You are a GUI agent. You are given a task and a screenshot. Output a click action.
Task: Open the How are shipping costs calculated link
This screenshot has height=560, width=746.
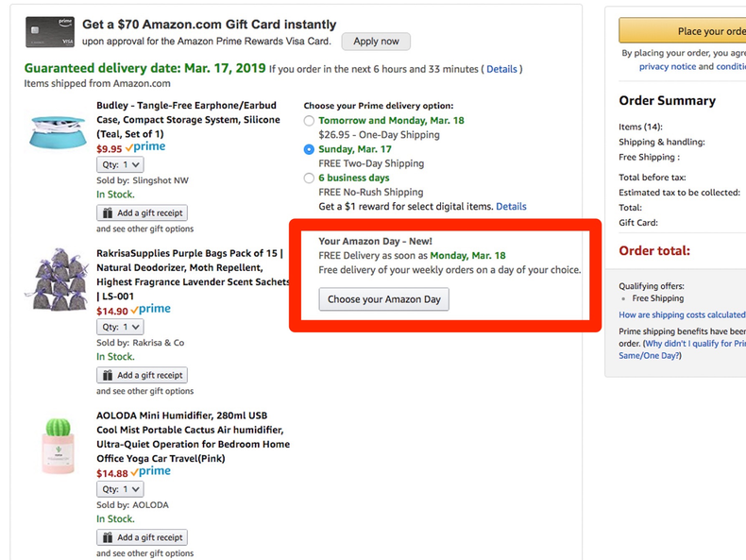pyautogui.click(x=682, y=314)
